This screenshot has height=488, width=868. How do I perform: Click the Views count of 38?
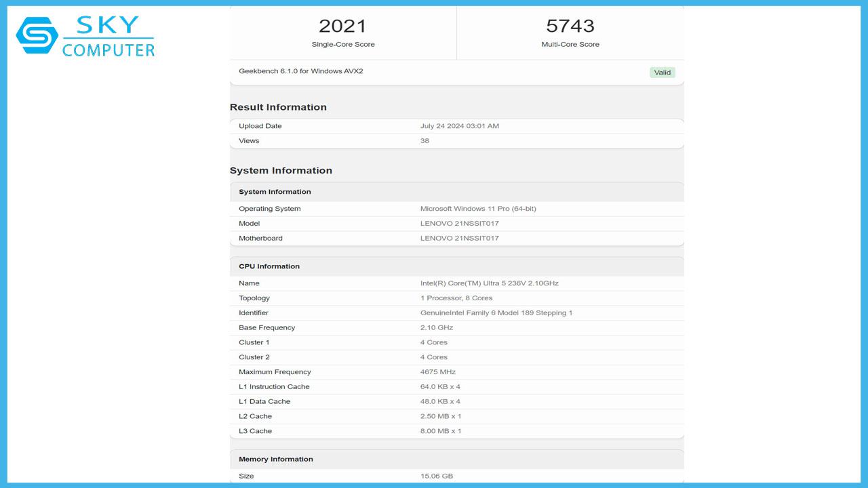pos(425,141)
